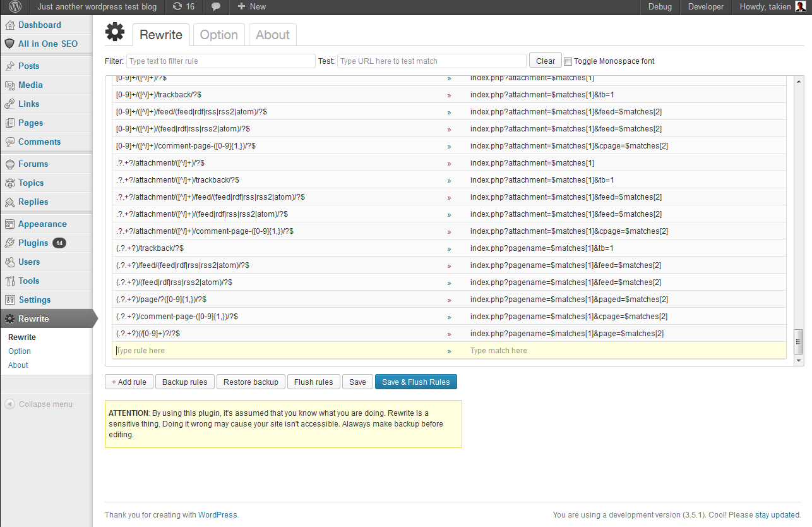
Task: Click match index.php?pagename=$matches[1]&page=$matches[2]
Action: pos(567,334)
